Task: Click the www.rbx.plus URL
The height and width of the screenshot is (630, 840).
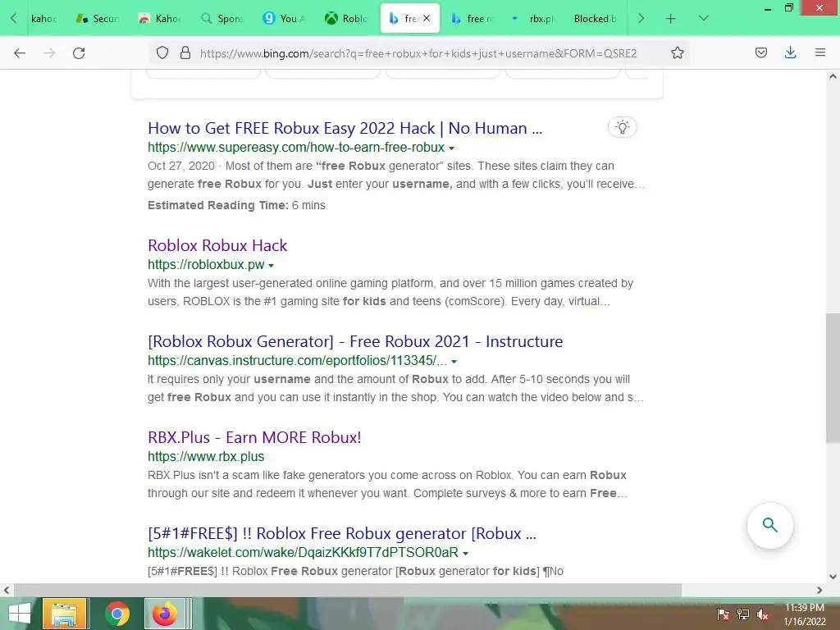Action: 206,456
